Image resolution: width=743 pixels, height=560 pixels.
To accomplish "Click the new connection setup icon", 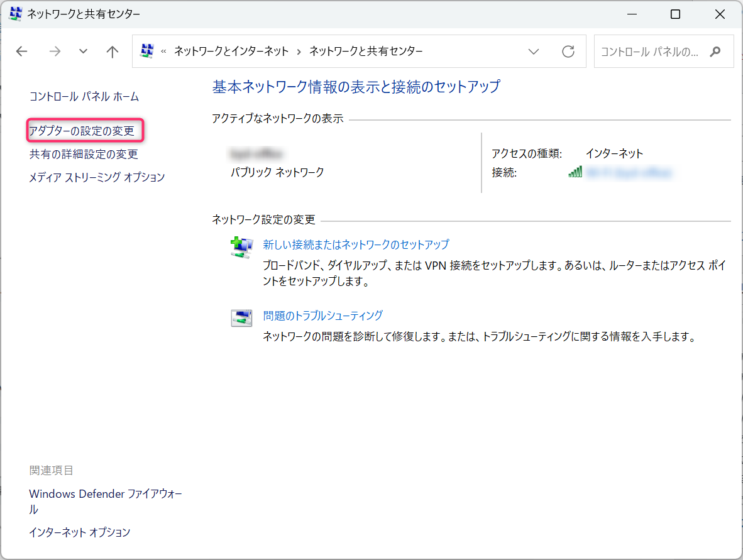I will point(241,246).
